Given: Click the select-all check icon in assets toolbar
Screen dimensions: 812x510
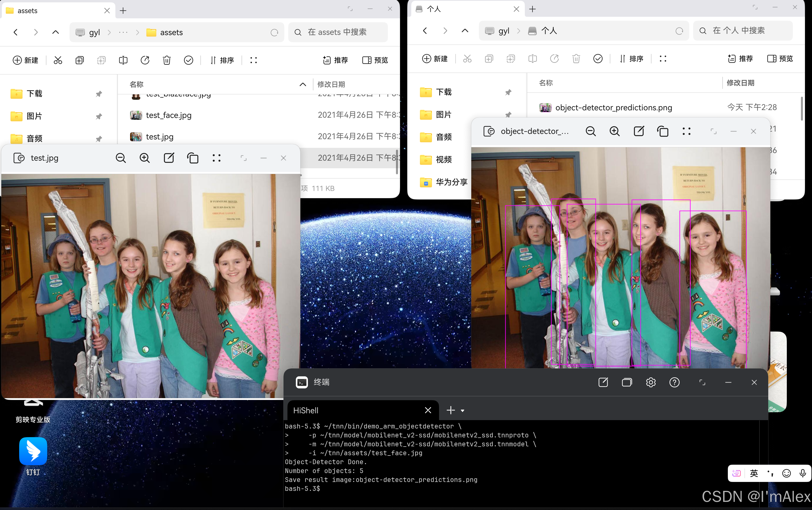Looking at the screenshot, I should (x=189, y=60).
